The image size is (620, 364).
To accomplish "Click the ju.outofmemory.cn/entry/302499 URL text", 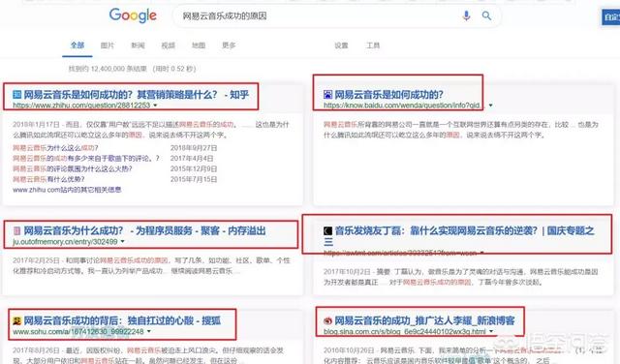I will click(65, 241).
